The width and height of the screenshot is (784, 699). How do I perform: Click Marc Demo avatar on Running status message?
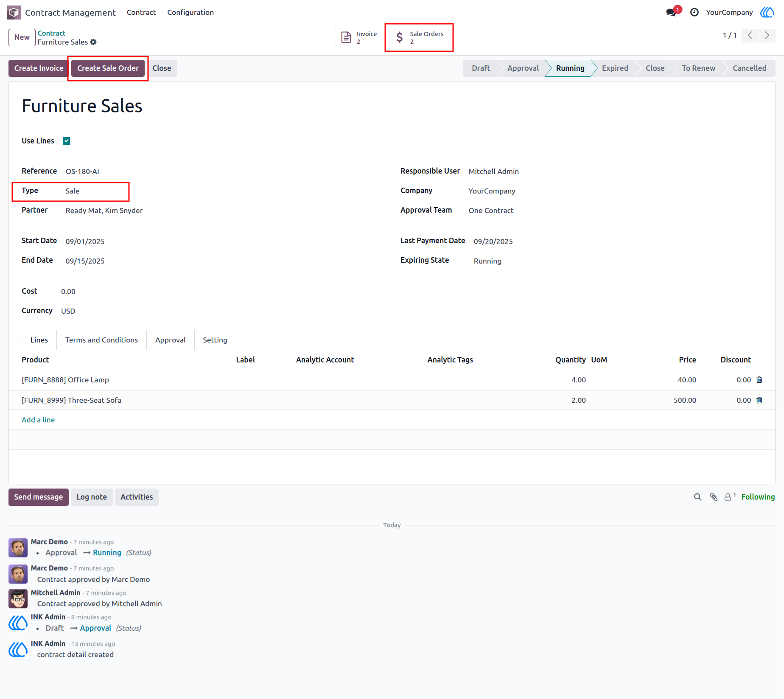[x=18, y=548]
